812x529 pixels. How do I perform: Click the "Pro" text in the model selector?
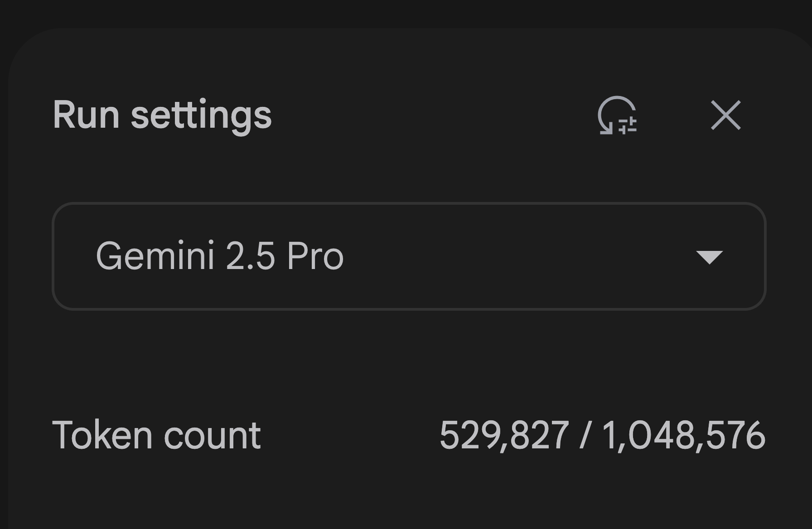point(315,256)
